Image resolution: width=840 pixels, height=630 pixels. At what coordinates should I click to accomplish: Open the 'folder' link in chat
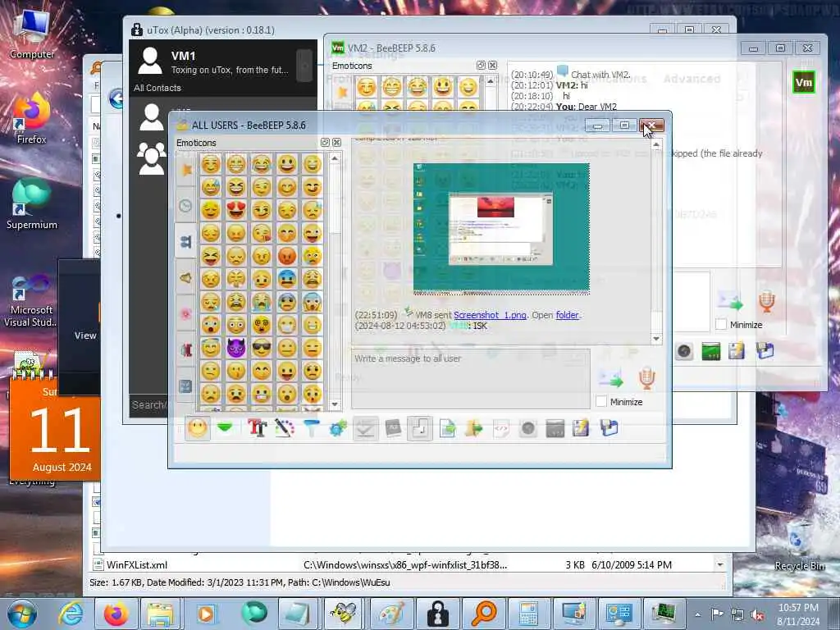click(568, 315)
